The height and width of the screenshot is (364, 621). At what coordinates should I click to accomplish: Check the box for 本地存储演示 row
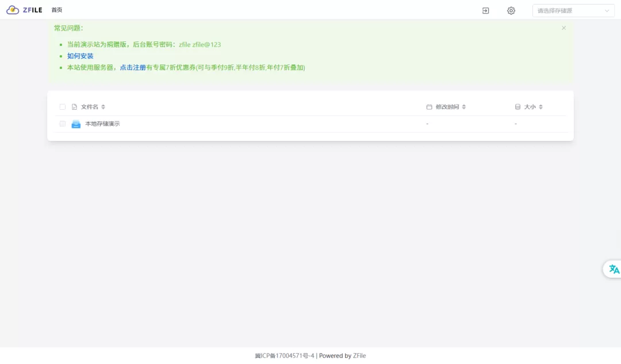tap(63, 124)
